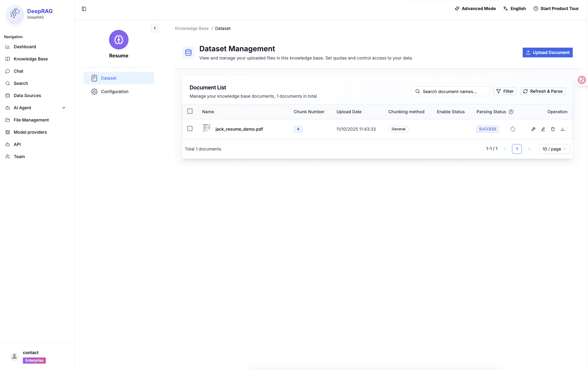Open the 10 / page size dropdown

[554, 149]
